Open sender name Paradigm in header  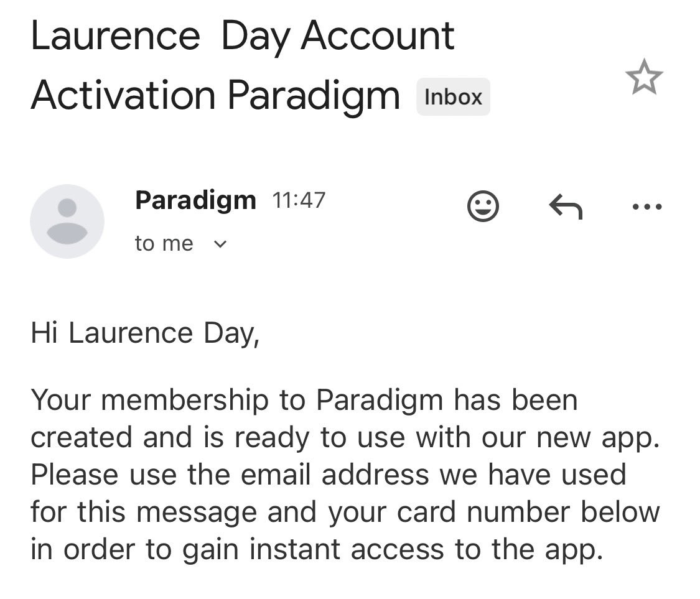click(195, 200)
